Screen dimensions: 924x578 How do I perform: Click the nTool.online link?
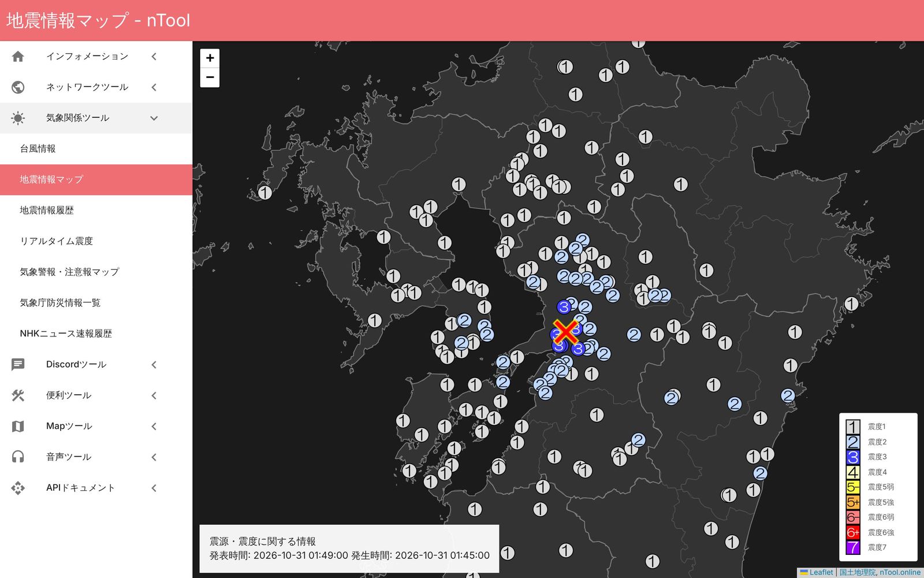(900, 572)
